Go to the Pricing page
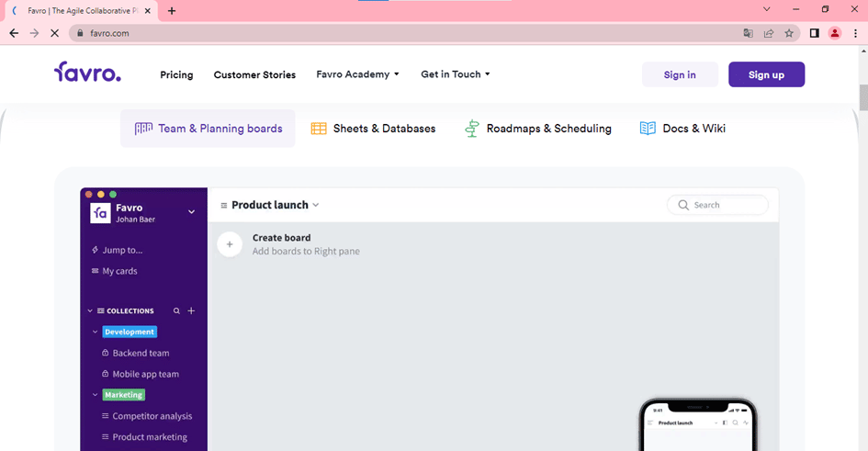The width and height of the screenshot is (868, 451). tap(176, 74)
